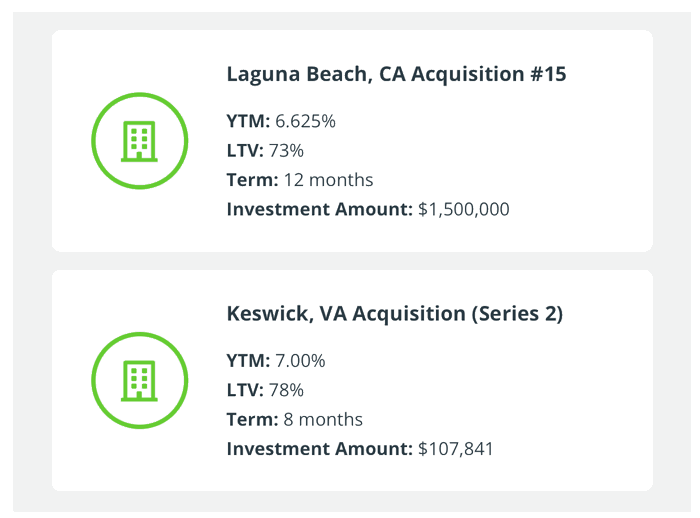700x518 pixels.
Task: Select the 78% LTV value
Action: [x=286, y=390]
